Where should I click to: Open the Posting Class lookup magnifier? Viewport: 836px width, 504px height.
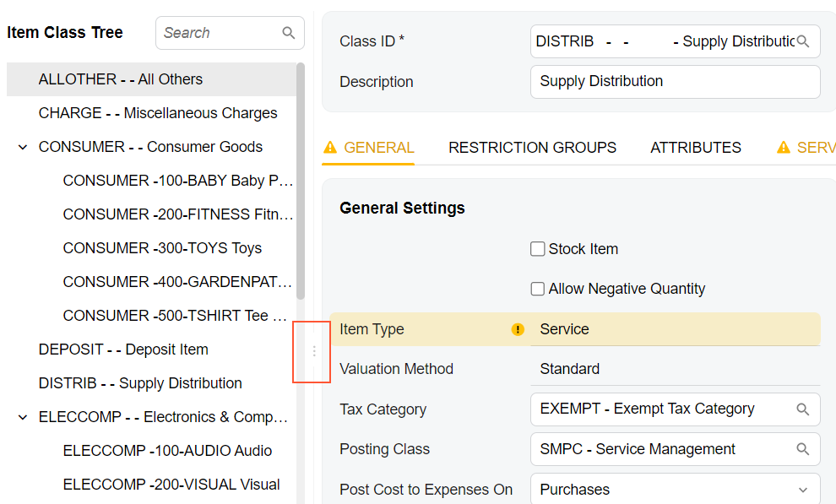(803, 450)
